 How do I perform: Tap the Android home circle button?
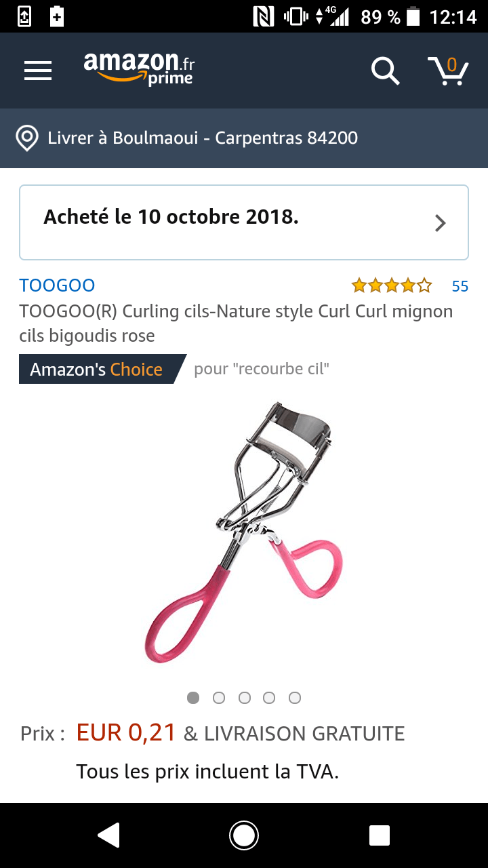pyautogui.click(x=244, y=835)
